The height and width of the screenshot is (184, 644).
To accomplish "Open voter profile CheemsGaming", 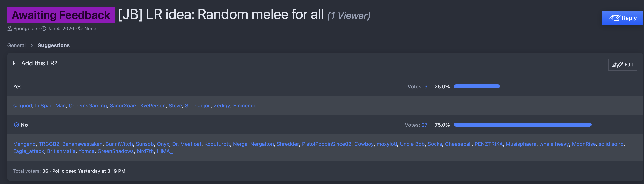I will 88,106.
